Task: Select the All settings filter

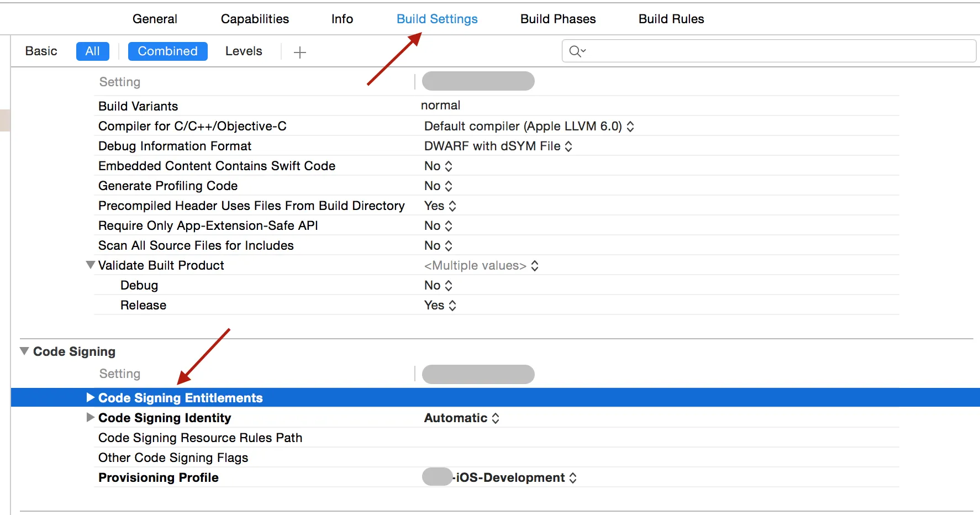Action: click(x=93, y=51)
